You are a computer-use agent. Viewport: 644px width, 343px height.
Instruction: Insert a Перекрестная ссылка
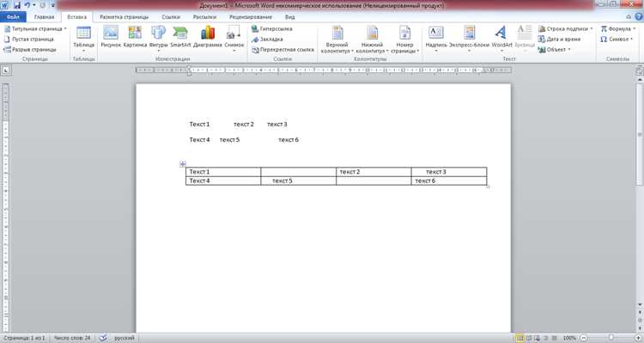[x=283, y=49]
